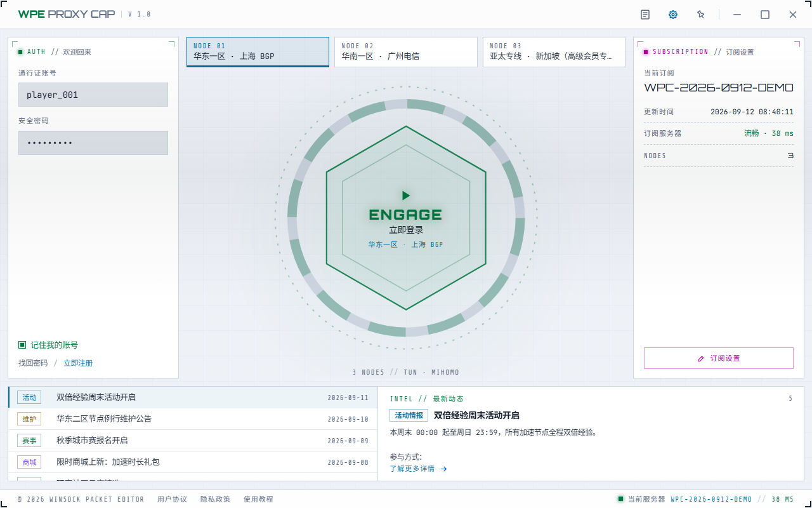Screen dimensions: 812x508
Task: Open 隐私政策 footer link
Action: 215,499
